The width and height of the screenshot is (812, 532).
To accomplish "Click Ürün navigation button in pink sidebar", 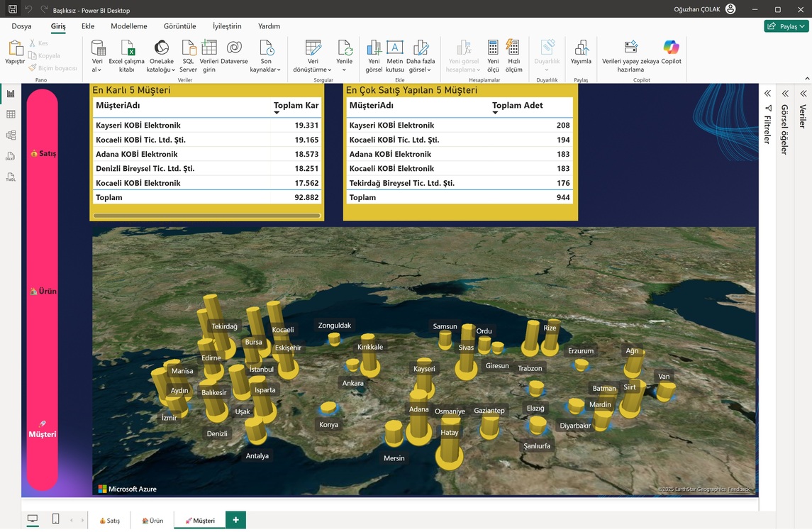I will coord(43,291).
